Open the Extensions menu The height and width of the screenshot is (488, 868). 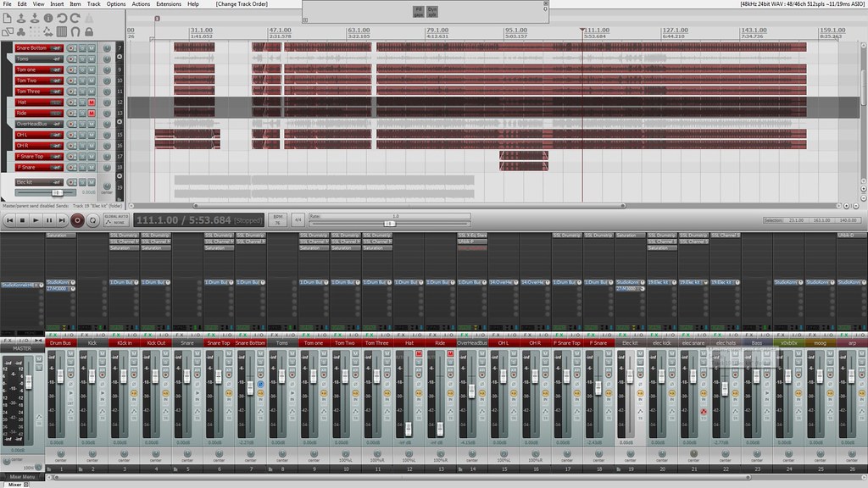point(169,4)
